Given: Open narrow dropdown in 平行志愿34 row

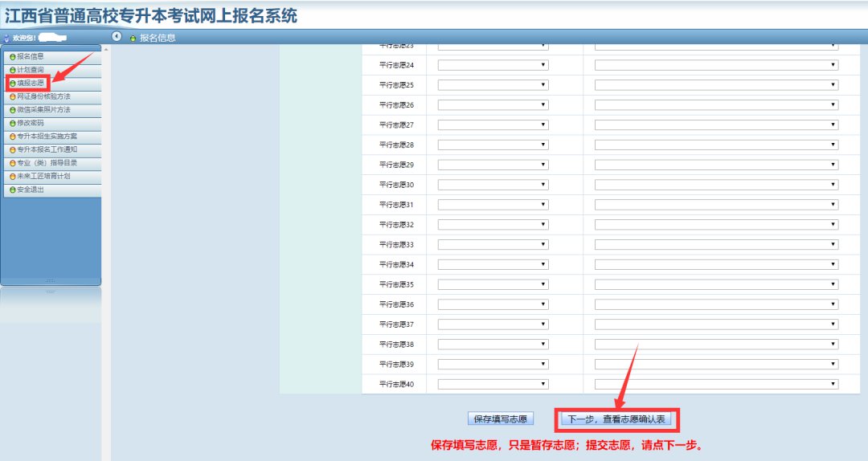Looking at the screenshot, I should click(493, 264).
